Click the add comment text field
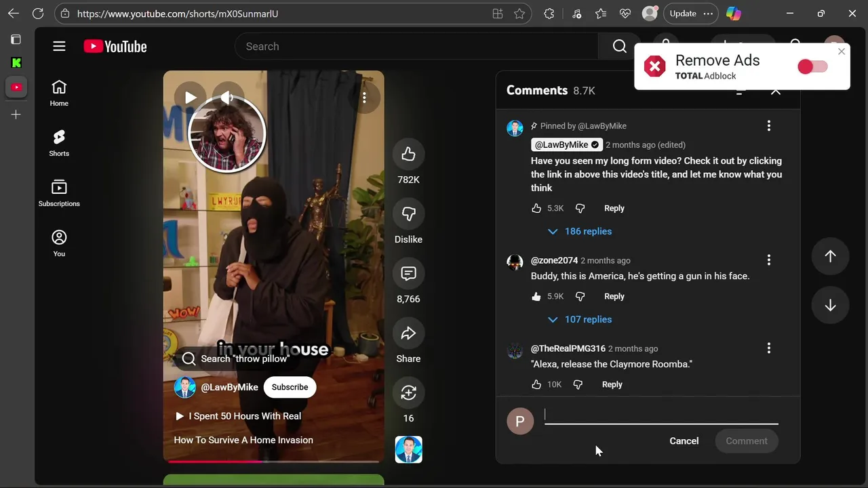Viewport: 868px width, 488px height. click(x=661, y=415)
